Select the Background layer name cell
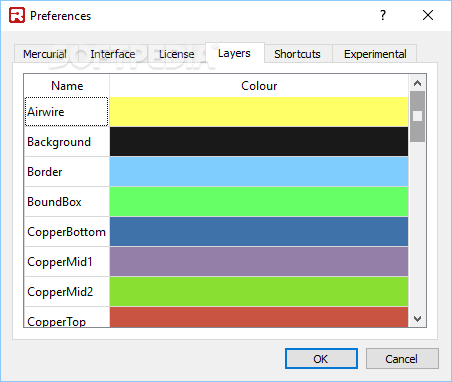Viewport: 452px width, 382px height. click(x=67, y=142)
